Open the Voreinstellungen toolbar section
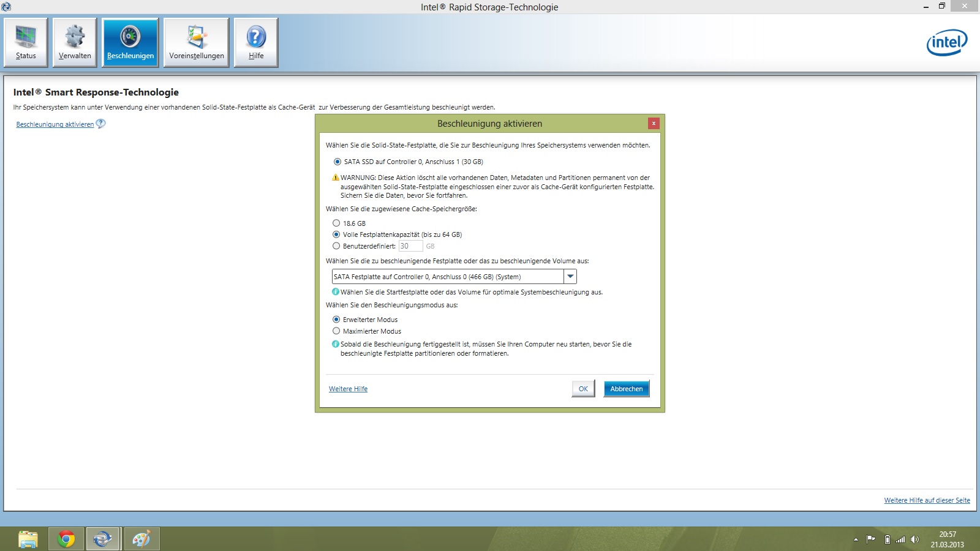Image resolution: width=980 pixels, height=551 pixels. [197, 42]
